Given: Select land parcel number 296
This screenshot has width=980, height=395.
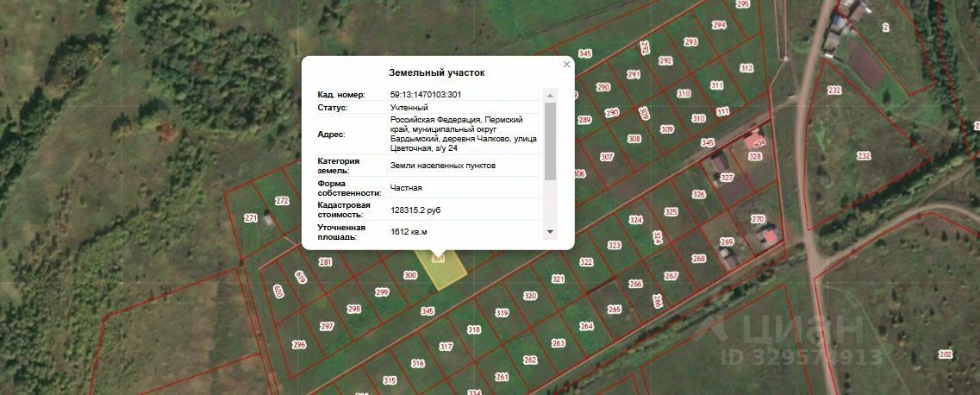Looking at the screenshot, I should 299,344.
